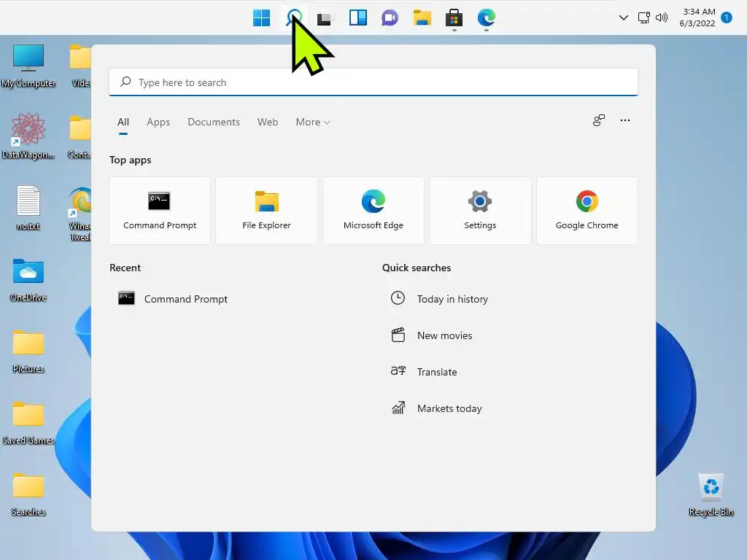Open the Microsoft Store taskbar icon
Viewport: 747px width, 560px height.
click(454, 18)
